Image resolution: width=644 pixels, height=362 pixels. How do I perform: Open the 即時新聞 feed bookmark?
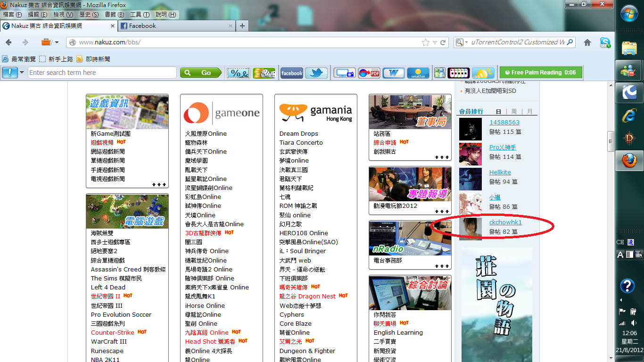coord(93,59)
